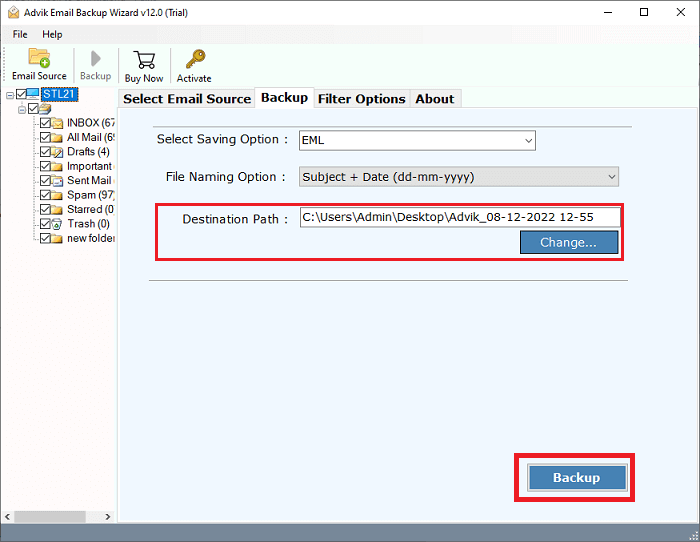The width and height of the screenshot is (700, 542).
Task: Open the Select Saving Option dropdown
Action: point(417,140)
